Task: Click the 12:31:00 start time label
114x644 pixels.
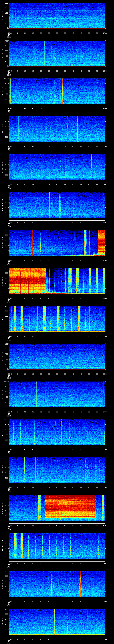Action: click(x=9, y=601)
